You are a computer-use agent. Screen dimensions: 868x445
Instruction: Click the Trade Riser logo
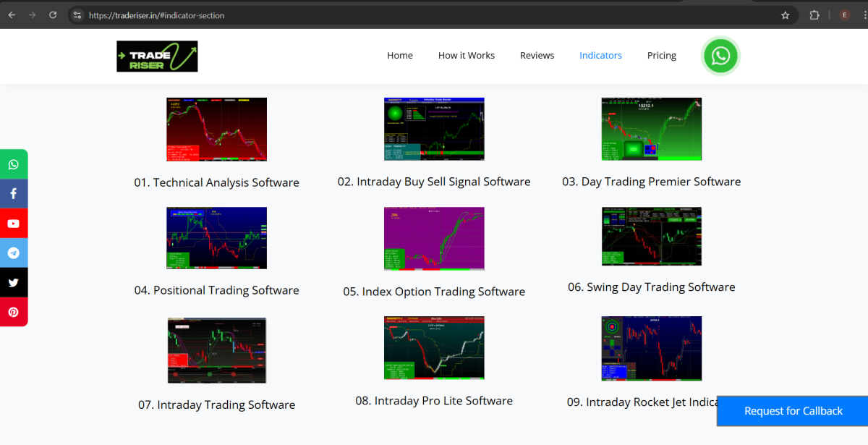[x=157, y=56]
